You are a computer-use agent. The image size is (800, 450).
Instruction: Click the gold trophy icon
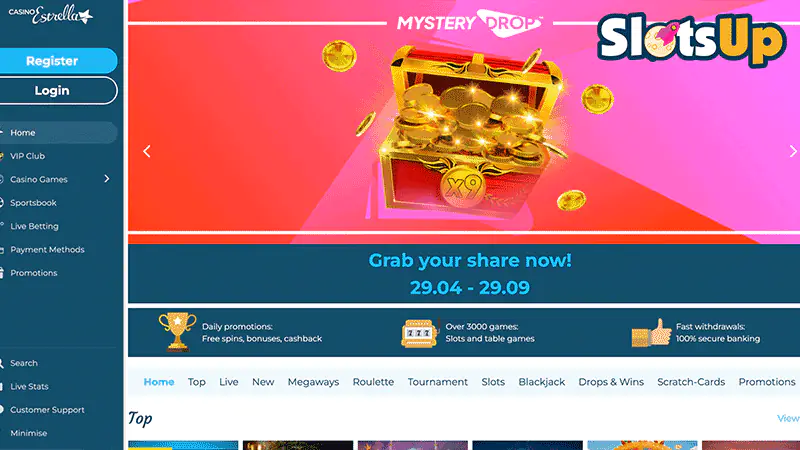pyautogui.click(x=177, y=332)
